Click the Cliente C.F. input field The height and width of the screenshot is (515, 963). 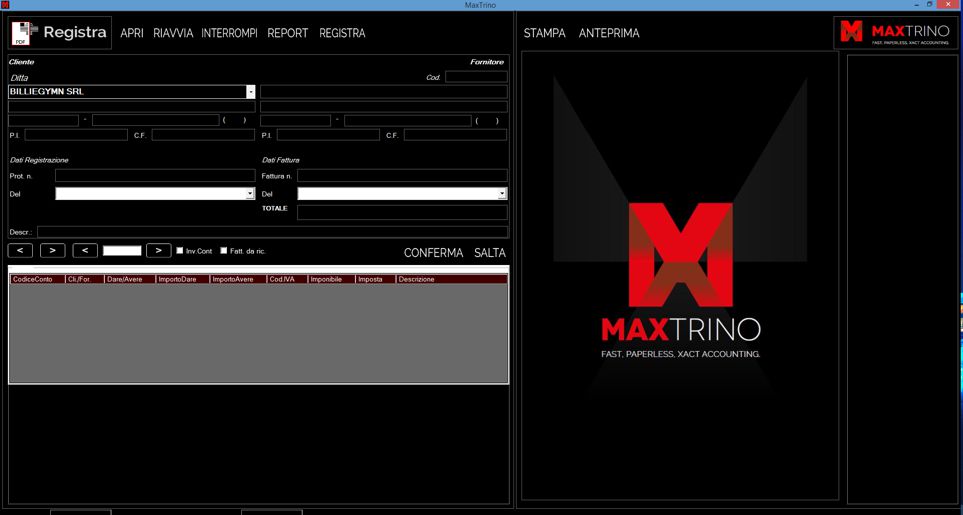coord(203,135)
